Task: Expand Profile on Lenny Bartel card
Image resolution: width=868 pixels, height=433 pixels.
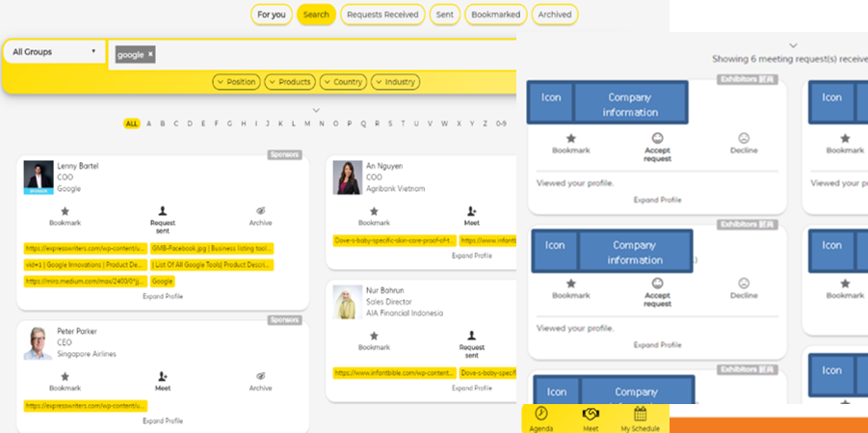Action: click(x=163, y=297)
